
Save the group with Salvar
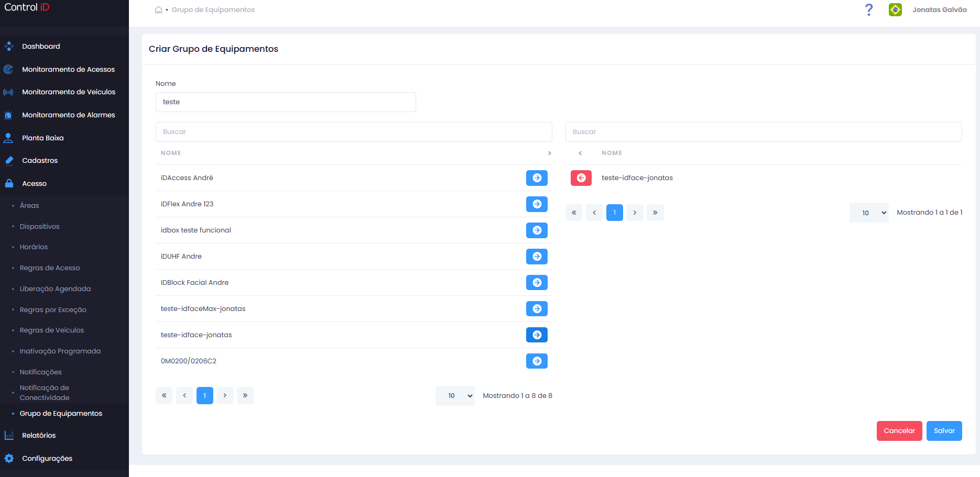[944, 431]
